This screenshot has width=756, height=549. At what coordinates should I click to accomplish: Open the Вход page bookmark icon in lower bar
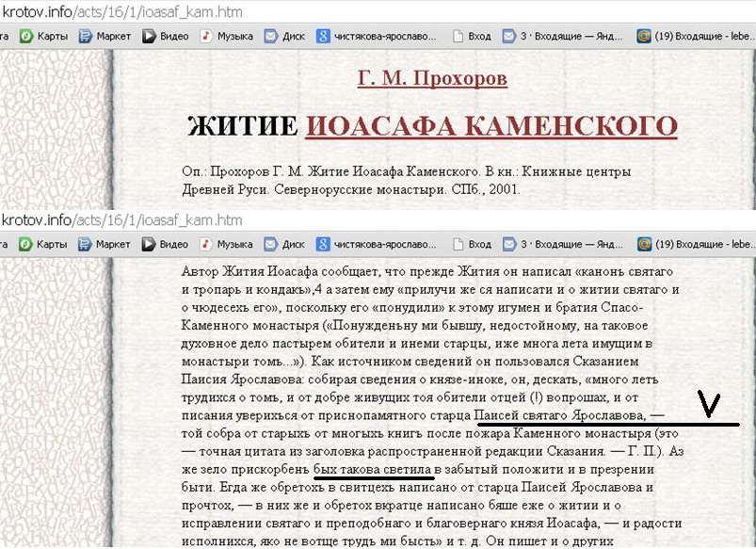[458, 244]
